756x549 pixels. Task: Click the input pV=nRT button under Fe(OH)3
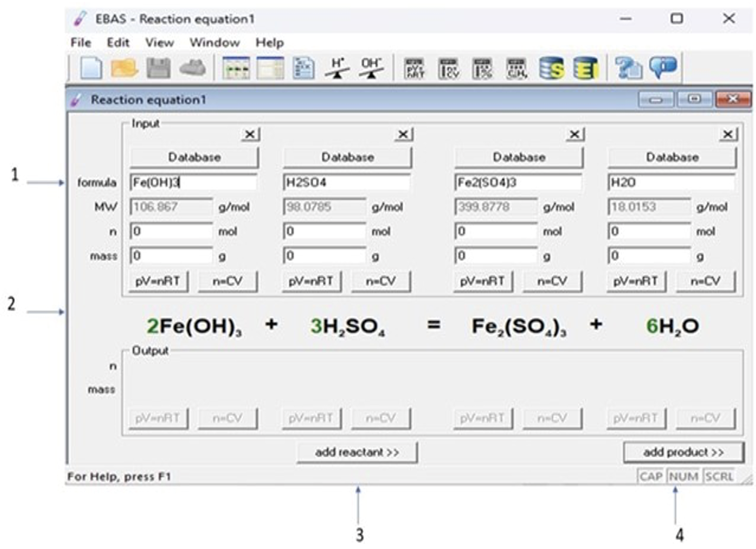pyautogui.click(x=158, y=281)
